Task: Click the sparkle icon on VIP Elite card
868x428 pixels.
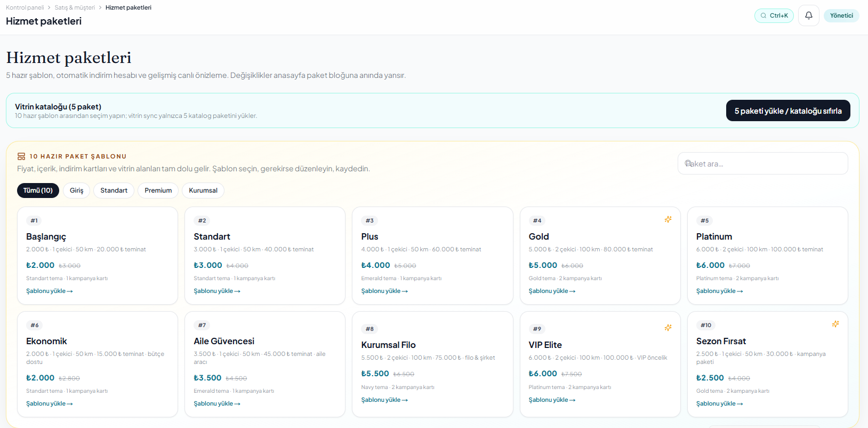Action: (x=668, y=328)
